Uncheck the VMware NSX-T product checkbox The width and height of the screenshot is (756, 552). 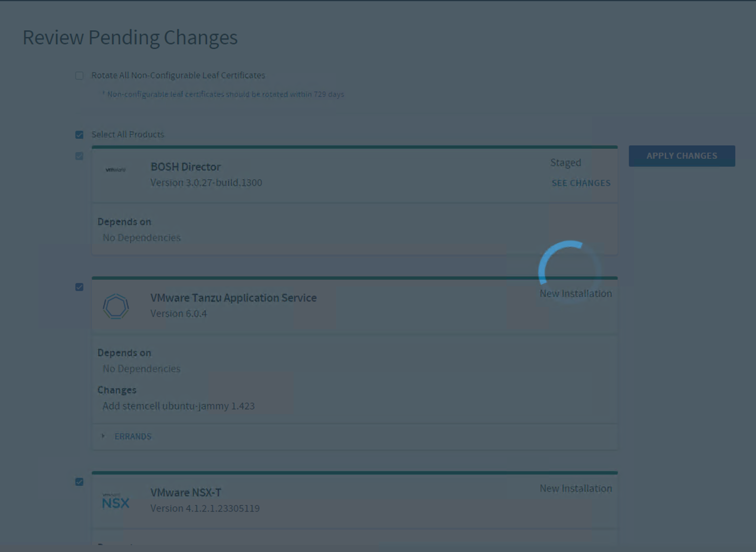tap(79, 482)
